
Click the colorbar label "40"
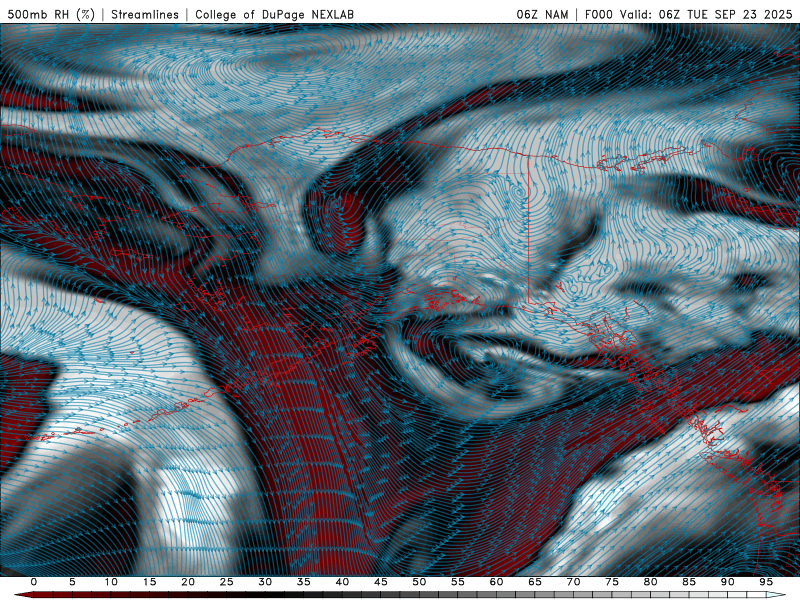click(342, 582)
